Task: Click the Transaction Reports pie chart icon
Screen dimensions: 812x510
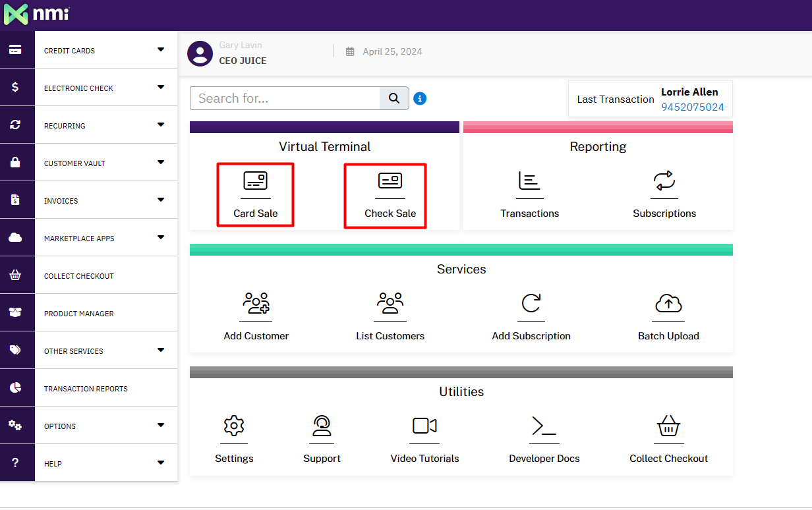Action: [15, 387]
